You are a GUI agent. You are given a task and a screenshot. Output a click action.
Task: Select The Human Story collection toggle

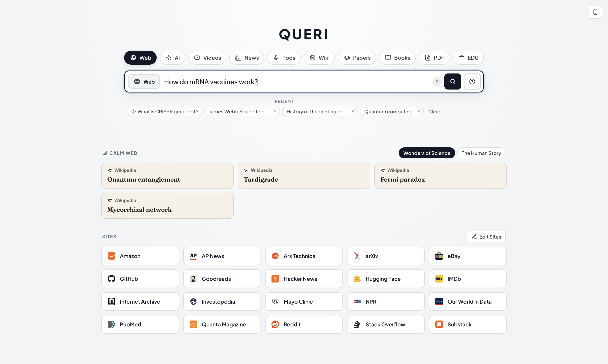pos(481,153)
